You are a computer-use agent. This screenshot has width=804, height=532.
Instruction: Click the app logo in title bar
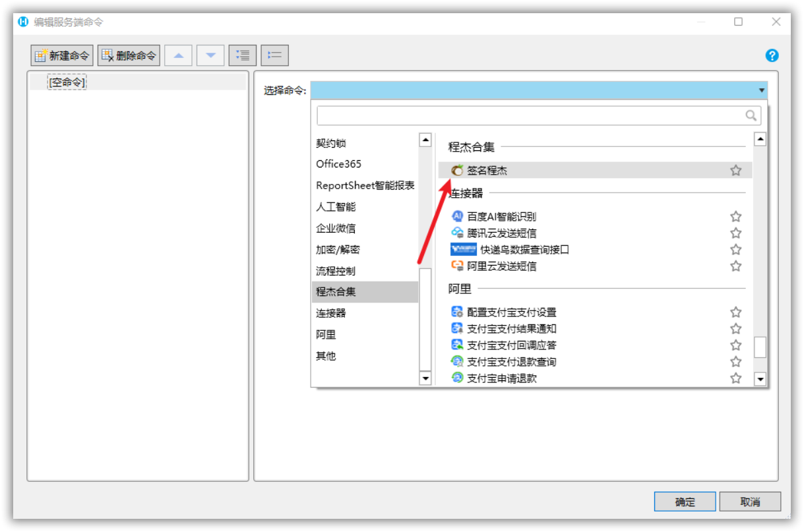coord(23,22)
